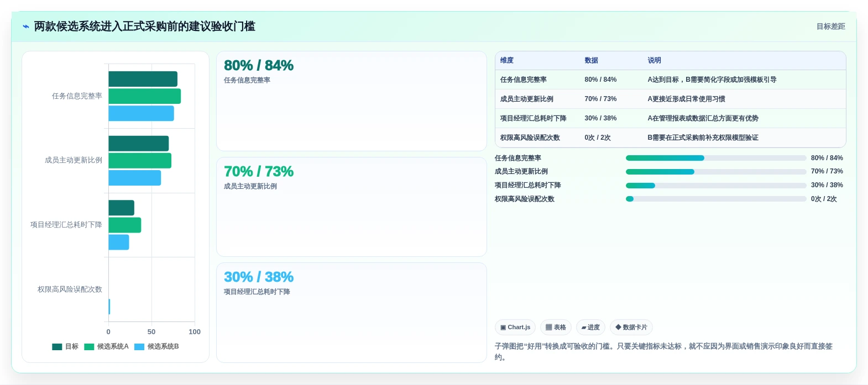
Task: Click the heading 两款候选系统进入正式采购前的建议验收门槛
Action: [x=145, y=27]
